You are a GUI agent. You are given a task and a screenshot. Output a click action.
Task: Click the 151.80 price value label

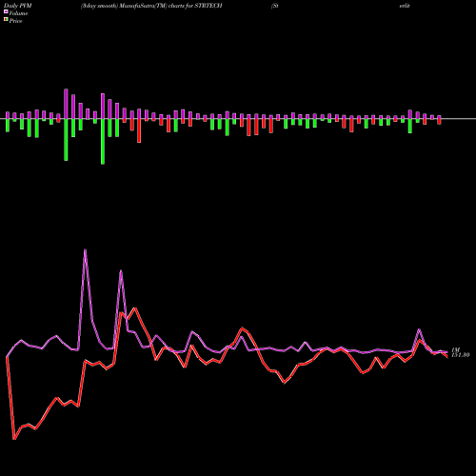click(460, 355)
